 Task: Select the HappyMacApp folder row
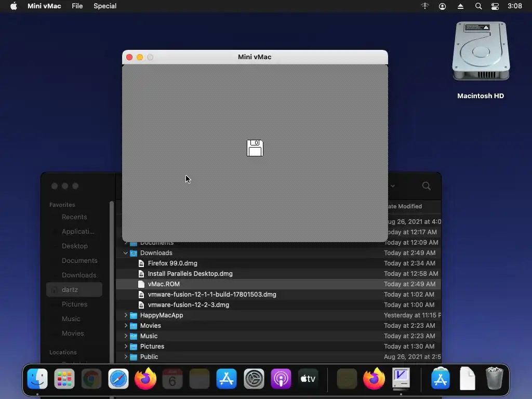click(x=278, y=315)
